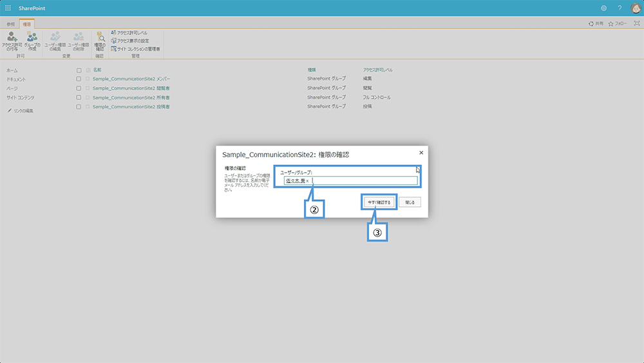This screenshot has width=644, height=363.
Task: Click the ユーザー権限の編集 ribbon icon
Action: click(55, 41)
